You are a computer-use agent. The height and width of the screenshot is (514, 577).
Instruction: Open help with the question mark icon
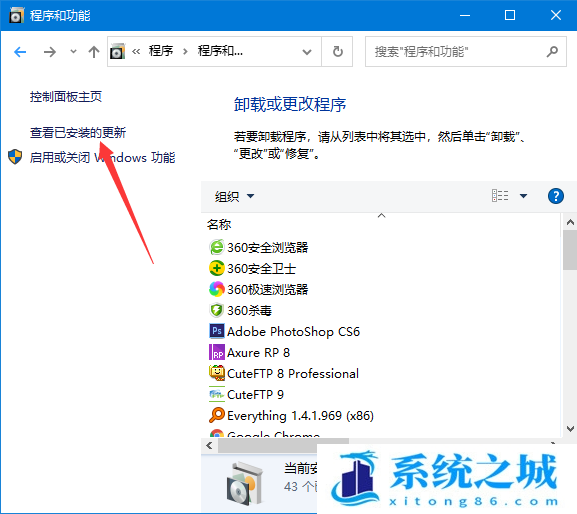pyautogui.click(x=556, y=196)
